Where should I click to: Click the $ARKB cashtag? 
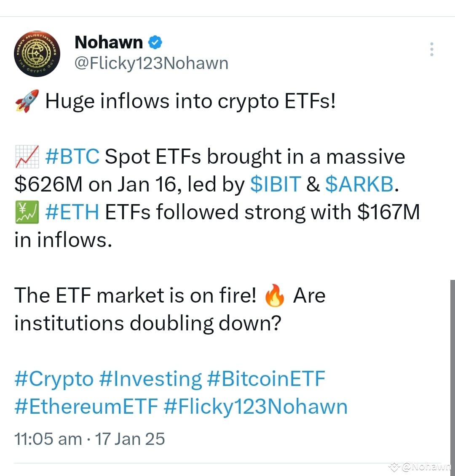pos(359,184)
